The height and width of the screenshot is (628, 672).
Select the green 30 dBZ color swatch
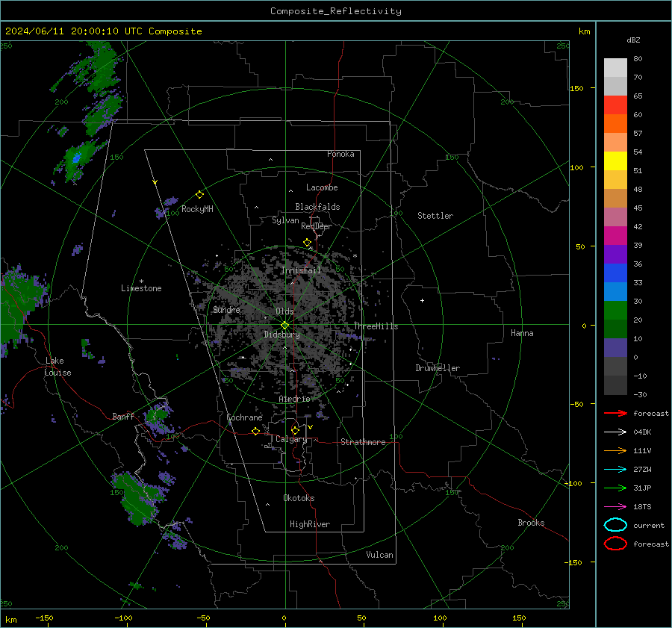pyautogui.click(x=615, y=311)
